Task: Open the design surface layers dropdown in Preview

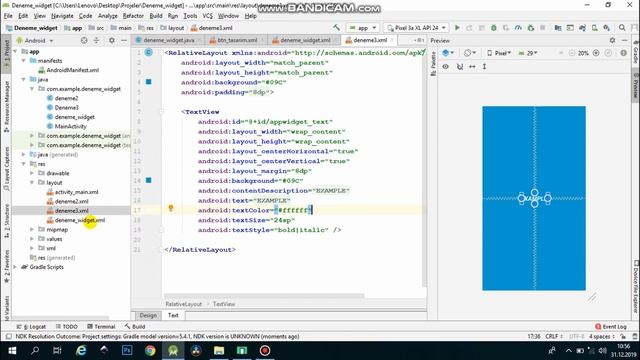Action: tap(448, 53)
